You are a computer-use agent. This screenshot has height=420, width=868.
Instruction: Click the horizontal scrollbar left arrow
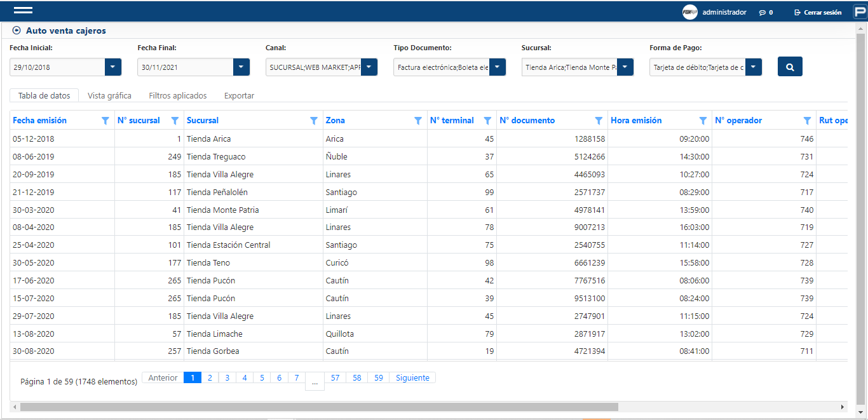point(15,407)
